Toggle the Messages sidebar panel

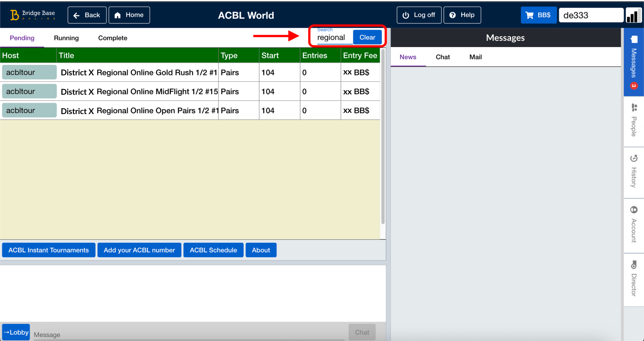click(634, 62)
